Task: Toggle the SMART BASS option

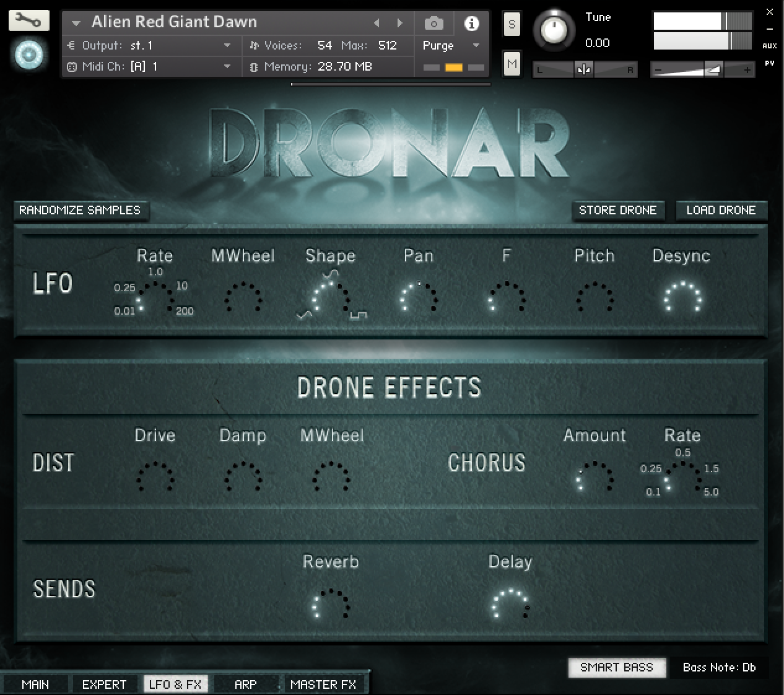Action: pos(617,668)
